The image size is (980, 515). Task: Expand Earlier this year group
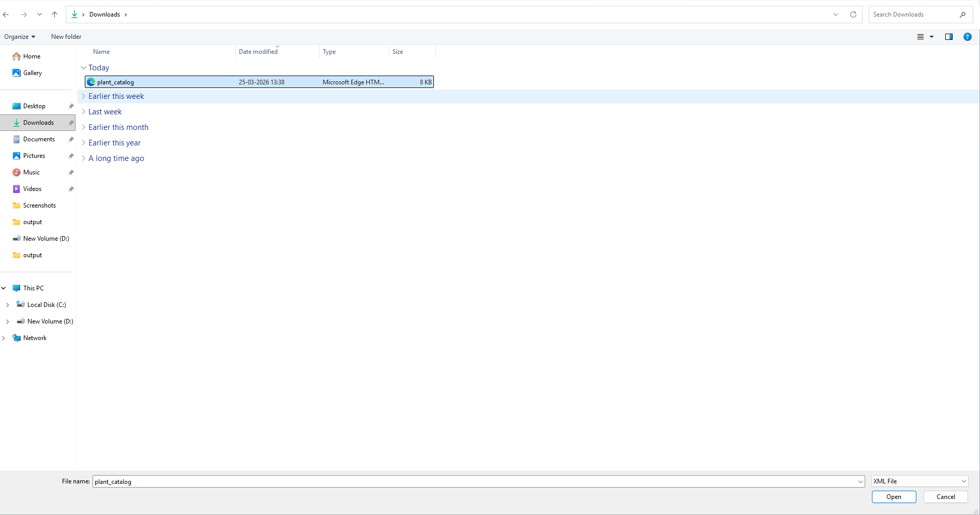pyautogui.click(x=83, y=143)
